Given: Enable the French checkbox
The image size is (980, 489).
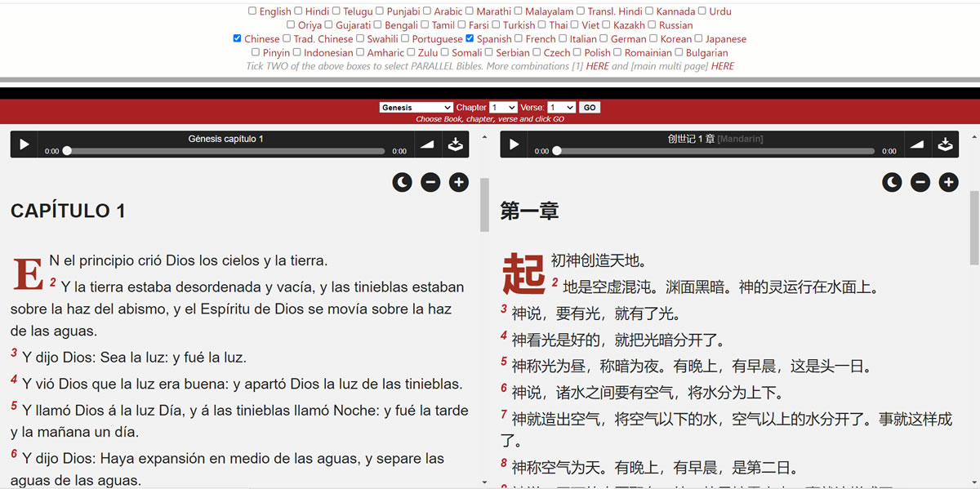Looking at the screenshot, I should coord(519,38).
